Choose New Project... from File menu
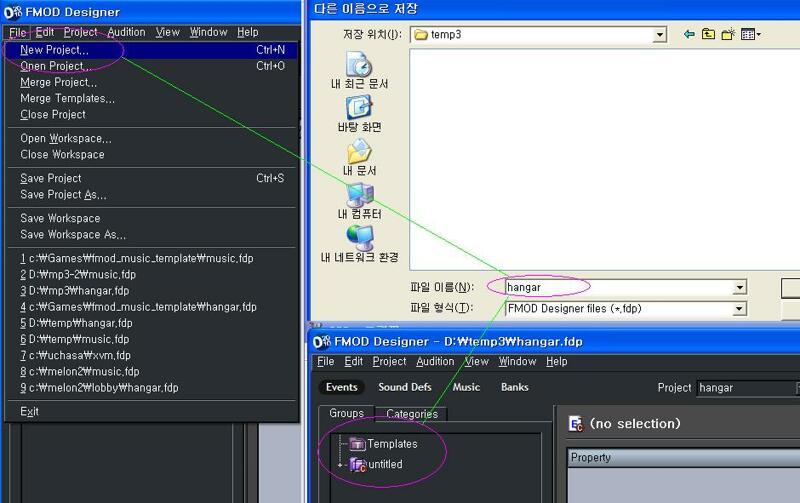This screenshot has width=800, height=503. point(152,50)
